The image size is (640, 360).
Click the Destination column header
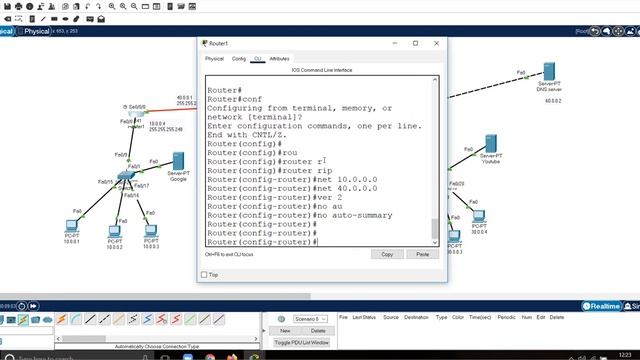[x=416, y=317]
